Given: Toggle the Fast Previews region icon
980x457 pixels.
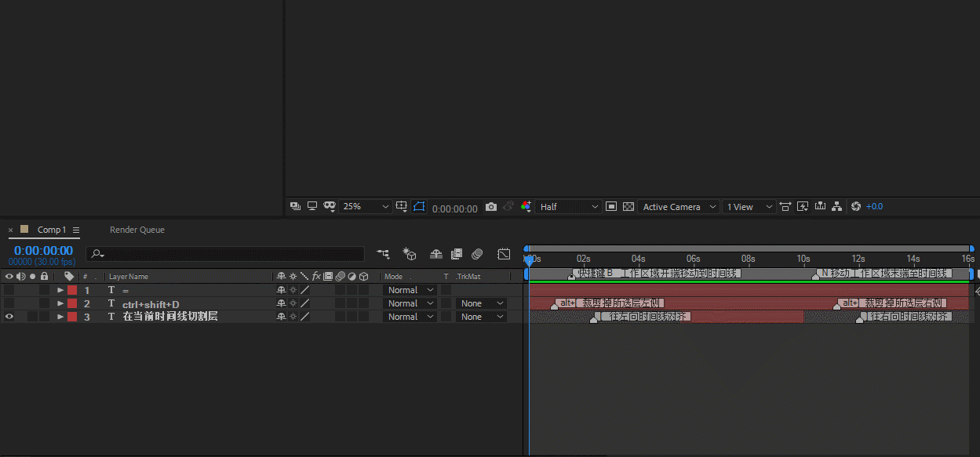Looking at the screenshot, I should 611,207.
